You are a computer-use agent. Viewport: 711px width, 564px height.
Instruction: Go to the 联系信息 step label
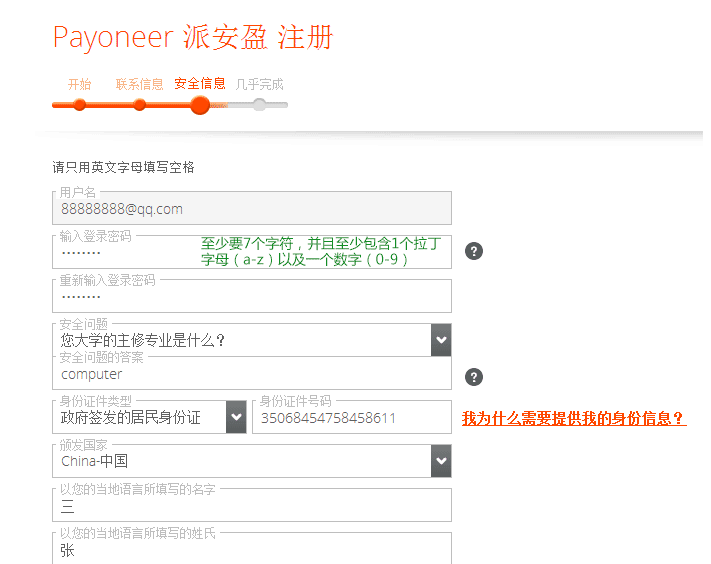click(x=139, y=84)
